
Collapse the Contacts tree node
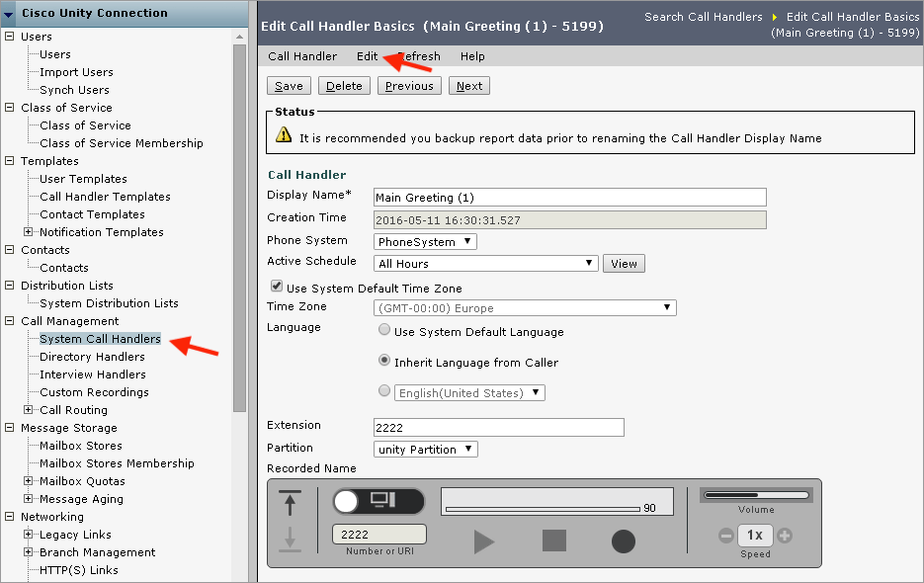point(10,249)
